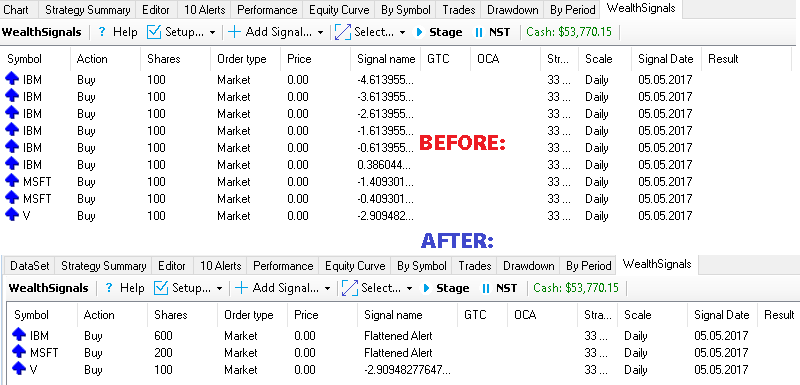Toggle the Setup checkbox icon in bottom toolbar
The image size is (800, 385).
click(x=161, y=288)
